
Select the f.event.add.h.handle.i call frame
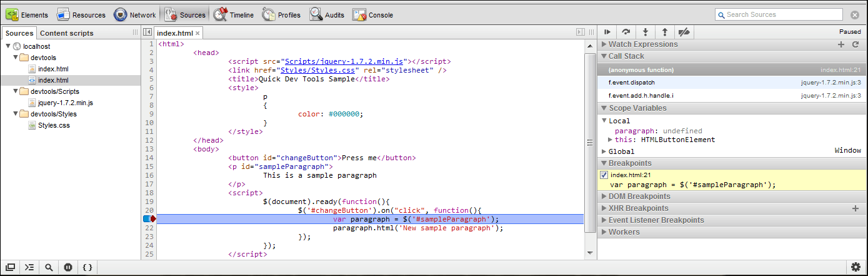(x=732, y=95)
